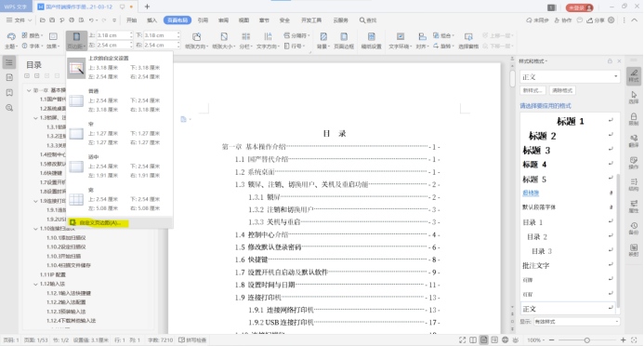Click the zoom in plus button

623,339
